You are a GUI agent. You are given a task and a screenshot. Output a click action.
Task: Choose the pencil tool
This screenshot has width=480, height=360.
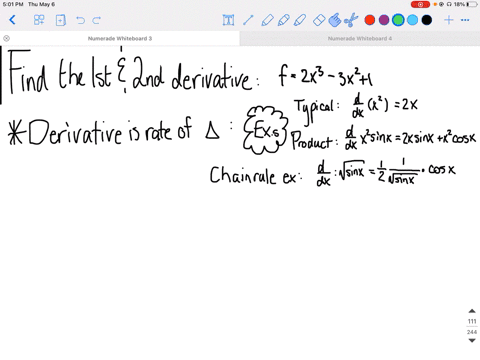(x=283, y=20)
